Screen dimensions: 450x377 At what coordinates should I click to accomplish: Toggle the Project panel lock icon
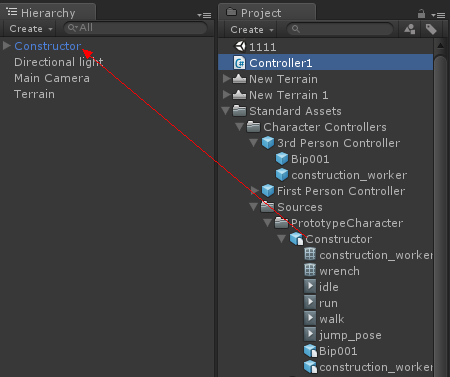(x=421, y=14)
